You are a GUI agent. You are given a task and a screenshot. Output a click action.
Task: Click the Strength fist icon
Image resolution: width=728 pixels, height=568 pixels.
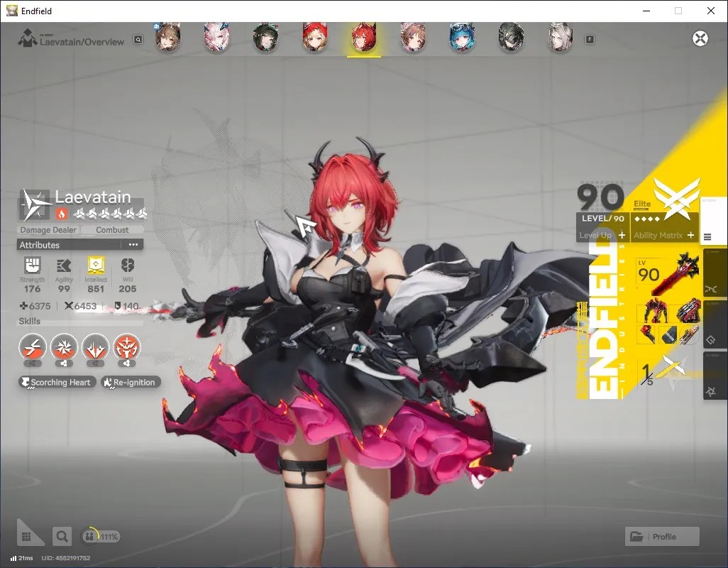[x=32, y=266]
